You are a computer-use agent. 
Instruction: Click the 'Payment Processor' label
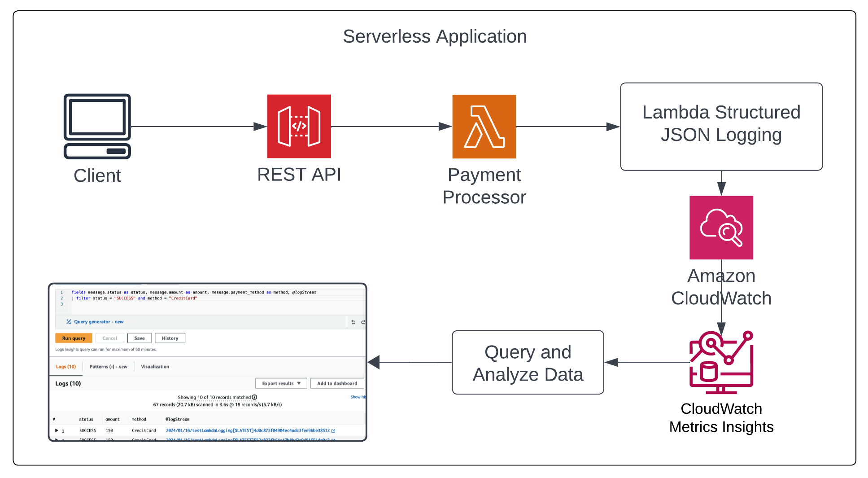484,186
